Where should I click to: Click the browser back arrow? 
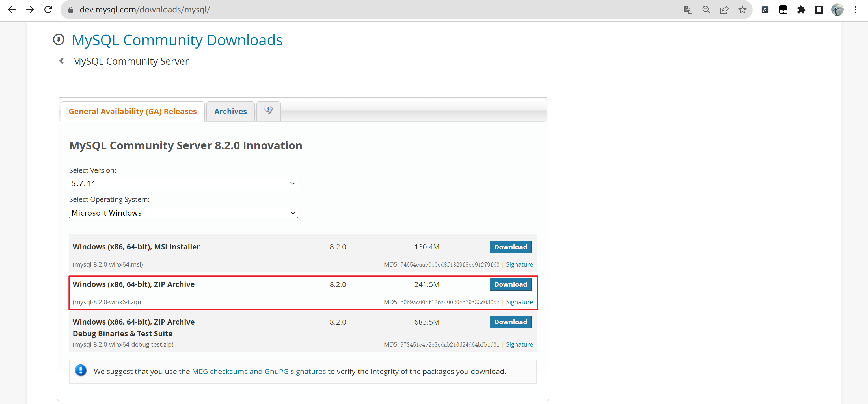[12, 9]
